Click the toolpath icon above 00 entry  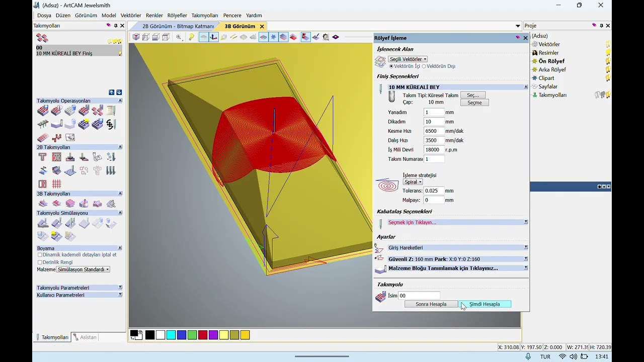click(42, 38)
